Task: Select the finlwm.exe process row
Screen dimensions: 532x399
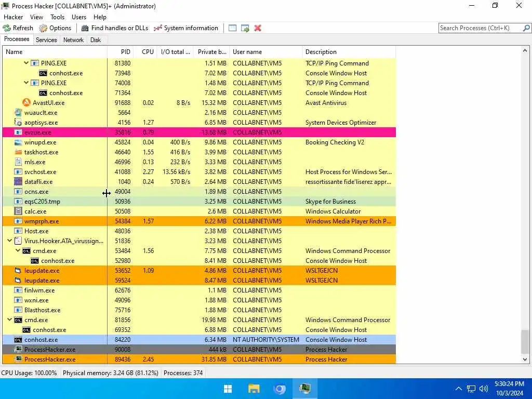Action: [199, 290]
